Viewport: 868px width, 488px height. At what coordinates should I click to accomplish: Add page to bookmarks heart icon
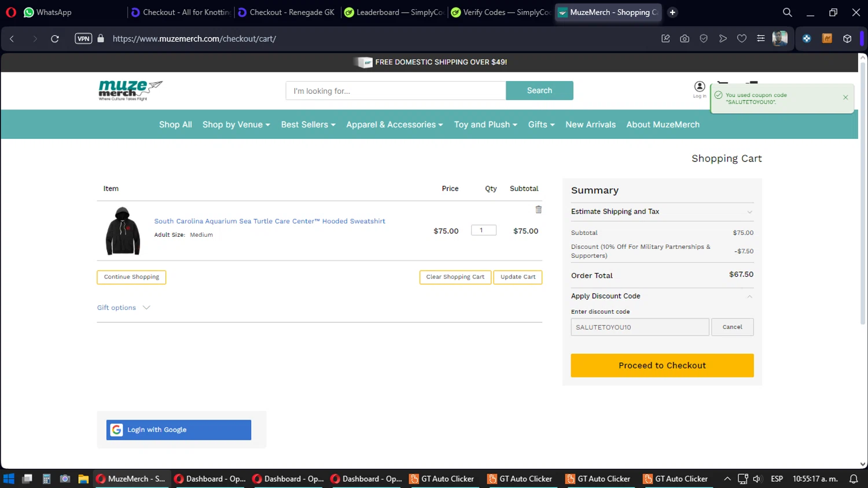point(742,39)
